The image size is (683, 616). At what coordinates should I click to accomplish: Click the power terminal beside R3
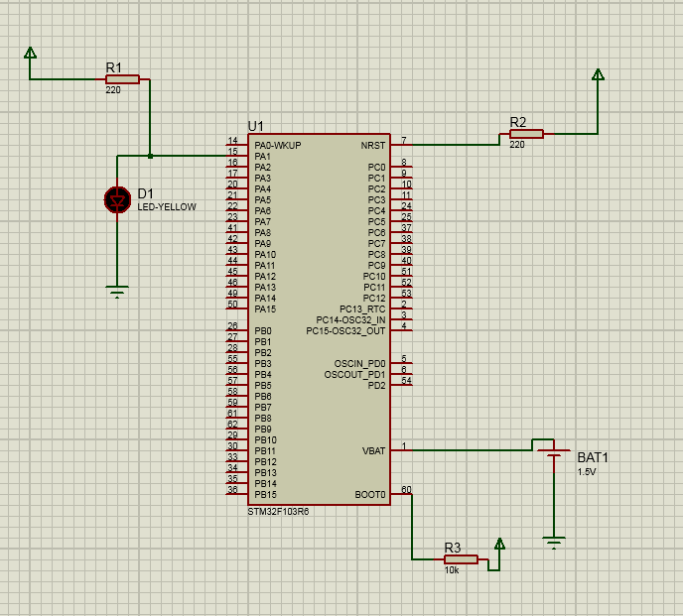click(500, 544)
